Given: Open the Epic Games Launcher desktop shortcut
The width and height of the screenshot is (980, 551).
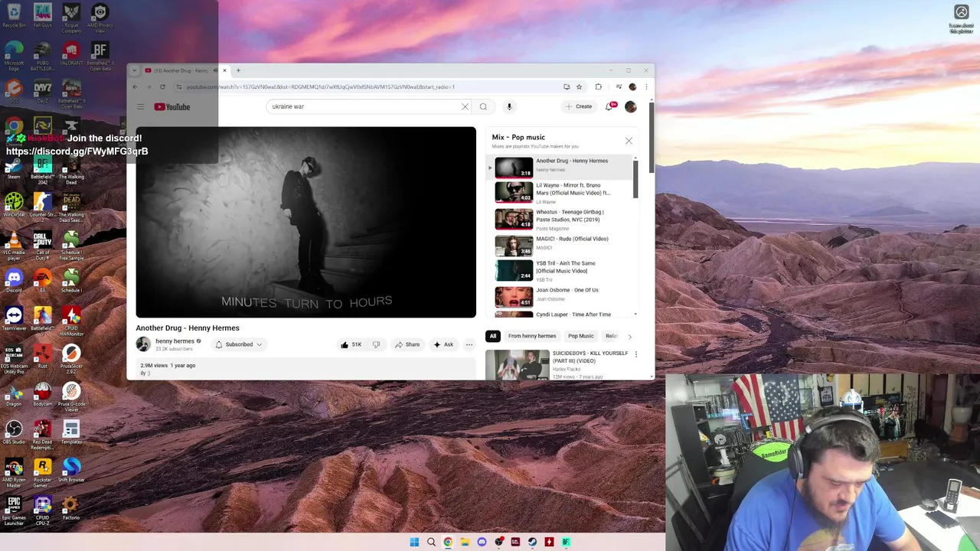Looking at the screenshot, I should pyautogui.click(x=14, y=512).
